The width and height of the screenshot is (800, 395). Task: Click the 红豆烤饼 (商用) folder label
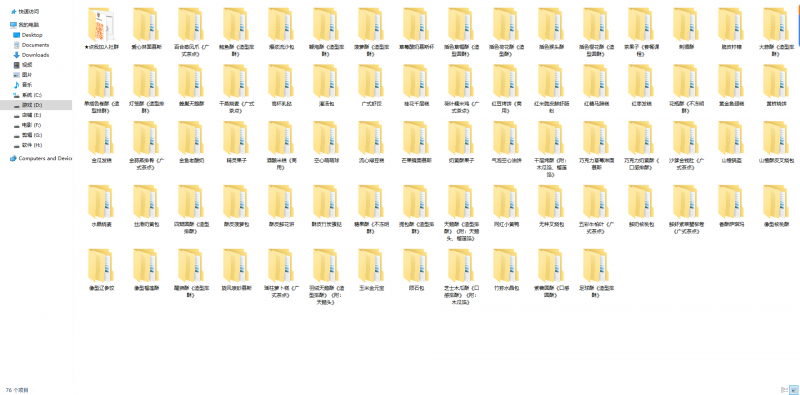tap(506, 106)
